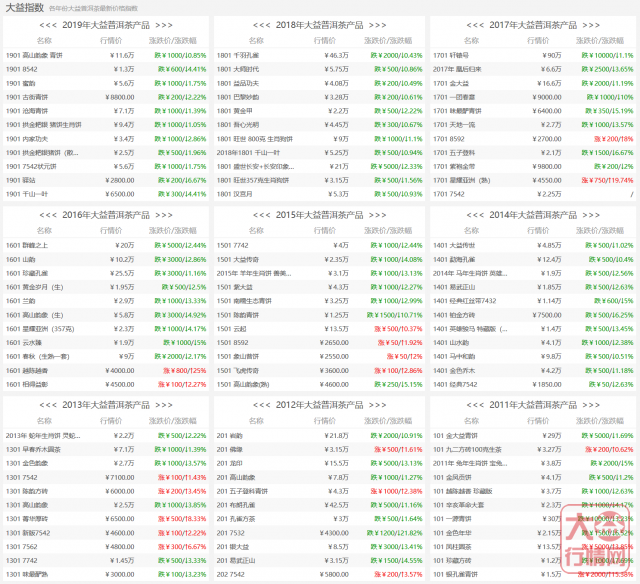
Task: Click the ¥42.5万 price in 2012 table
Action: (x=336, y=505)
